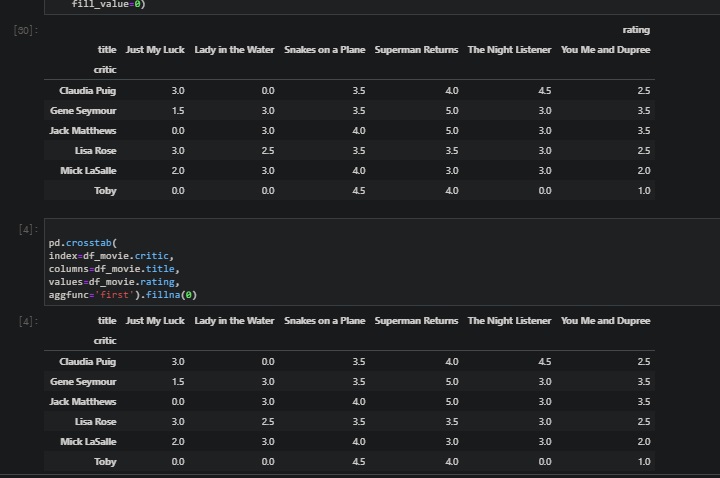
Task: Select the [30] output prompt label
Action: (x=26, y=30)
